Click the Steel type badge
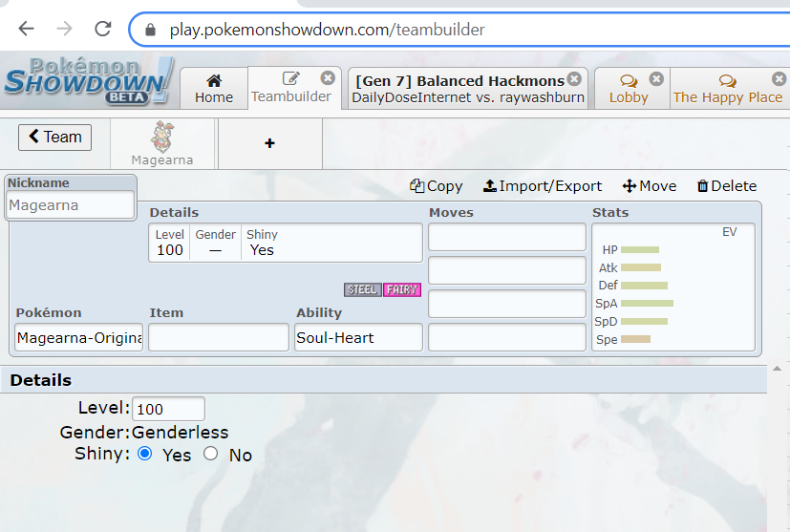 coord(363,289)
